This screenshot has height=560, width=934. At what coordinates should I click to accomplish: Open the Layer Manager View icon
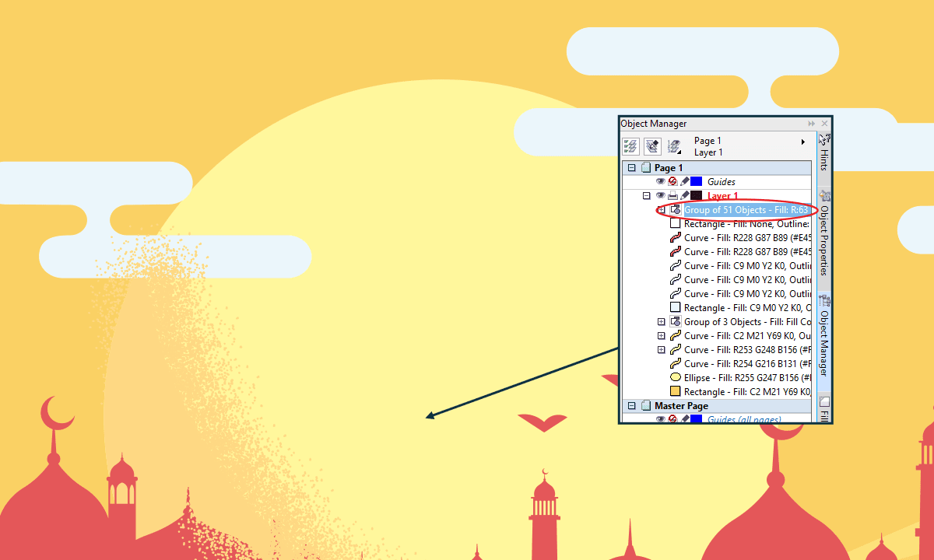point(675,146)
